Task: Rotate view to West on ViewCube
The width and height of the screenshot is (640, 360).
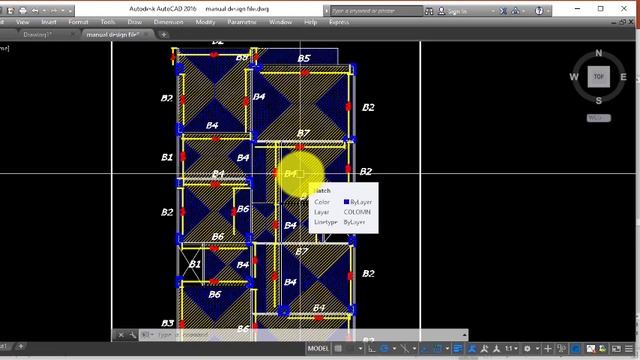Action: (574, 77)
